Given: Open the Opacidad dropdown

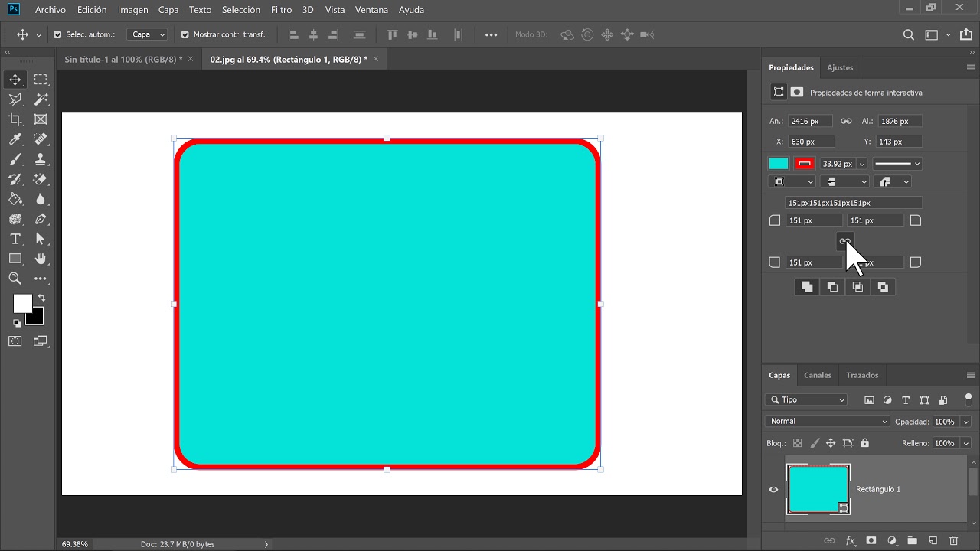Looking at the screenshot, I should [966, 421].
